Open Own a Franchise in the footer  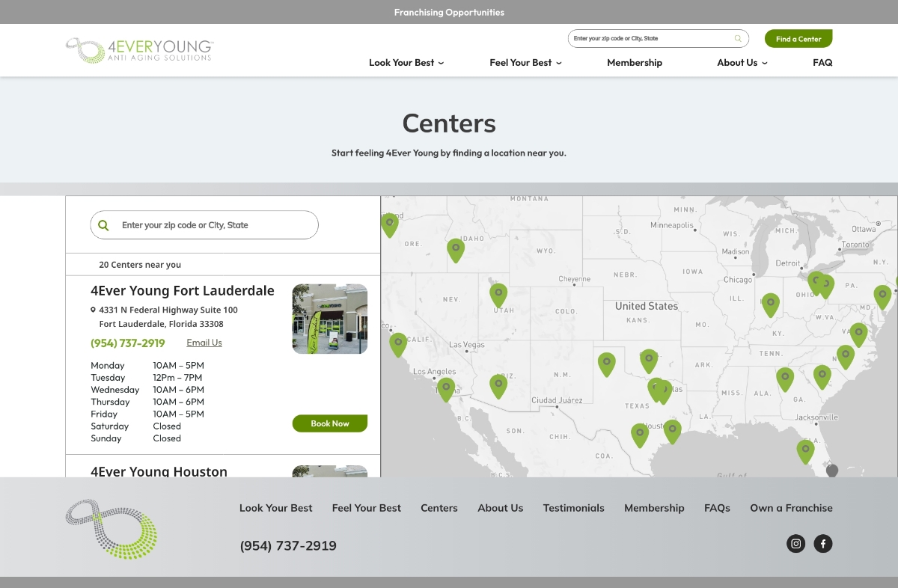pyautogui.click(x=792, y=508)
